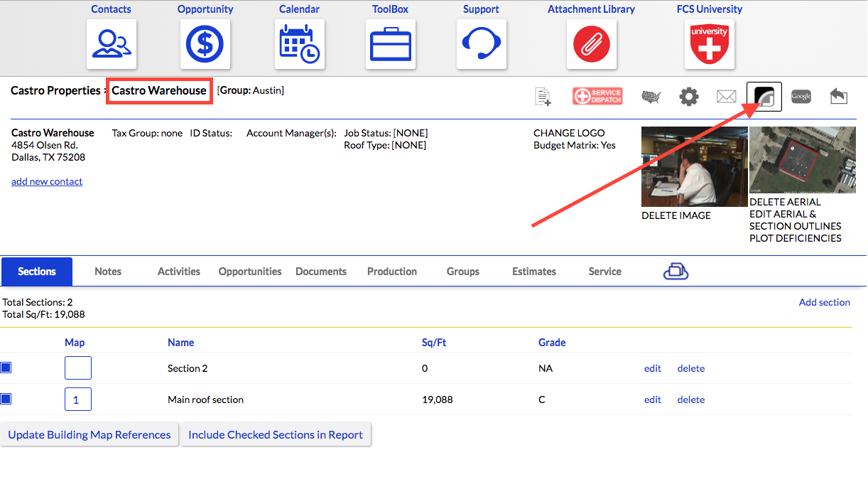The image size is (868, 477).
Task: Click the envelope email icon
Action: pyautogui.click(x=727, y=97)
